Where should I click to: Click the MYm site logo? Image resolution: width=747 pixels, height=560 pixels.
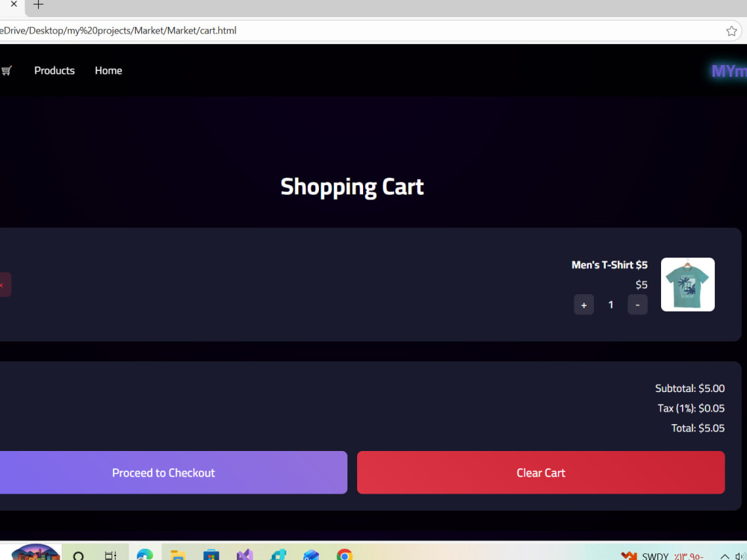pos(729,71)
